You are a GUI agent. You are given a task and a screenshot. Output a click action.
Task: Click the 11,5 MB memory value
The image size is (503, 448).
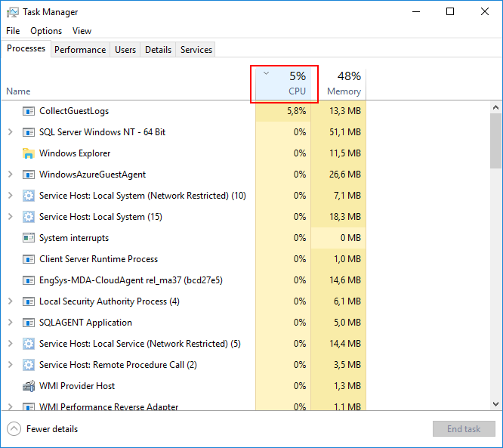coord(345,153)
